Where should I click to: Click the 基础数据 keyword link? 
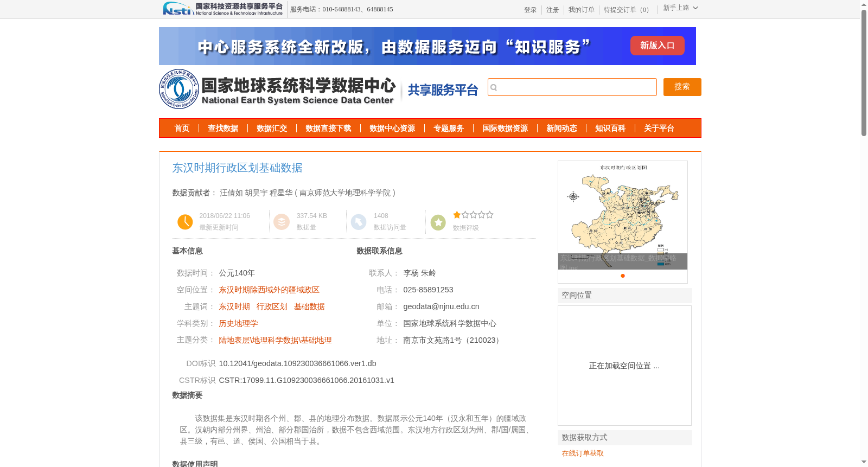click(x=309, y=307)
